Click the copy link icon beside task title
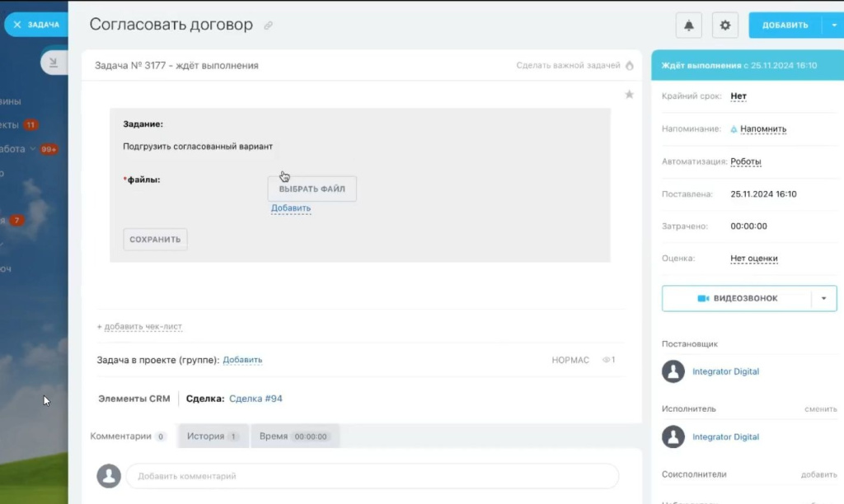Image resolution: width=844 pixels, height=504 pixels. (268, 26)
